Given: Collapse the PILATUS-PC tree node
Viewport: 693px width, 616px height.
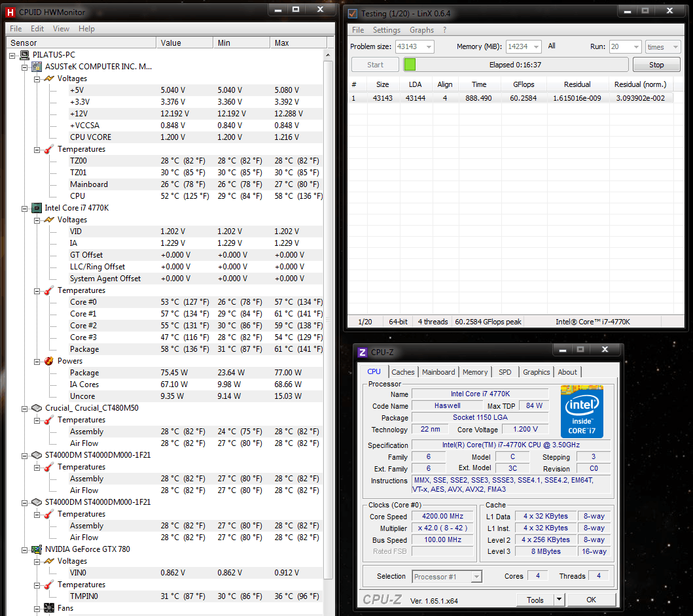Looking at the screenshot, I should (x=12, y=56).
